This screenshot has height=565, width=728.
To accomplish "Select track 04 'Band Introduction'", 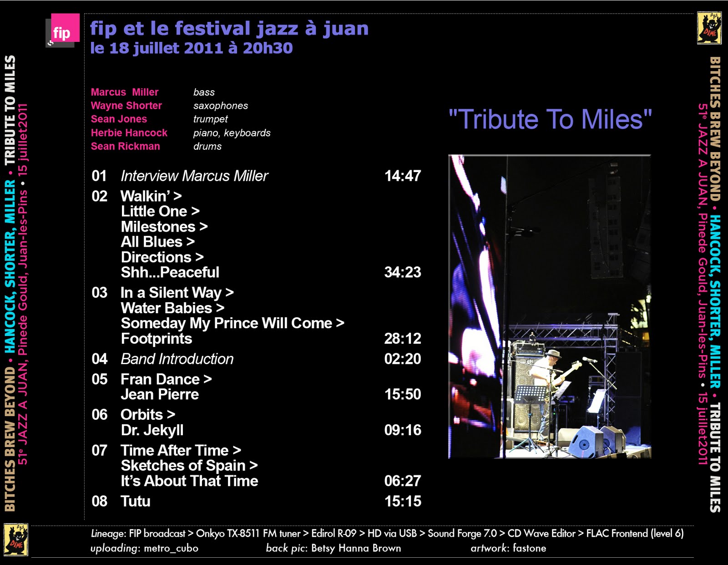I will coord(177,359).
